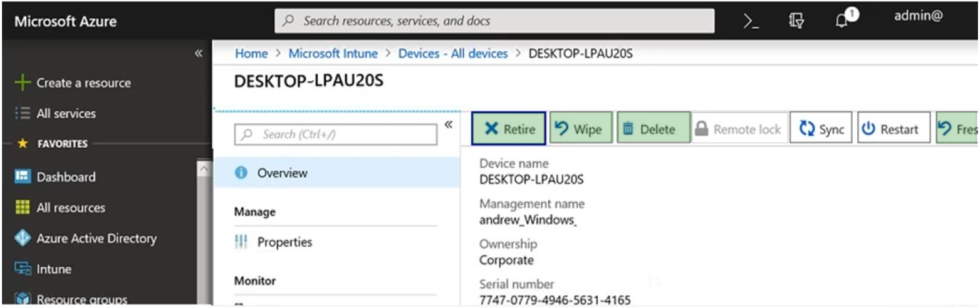
Task: Click the Restart power icon
Action: (869, 129)
